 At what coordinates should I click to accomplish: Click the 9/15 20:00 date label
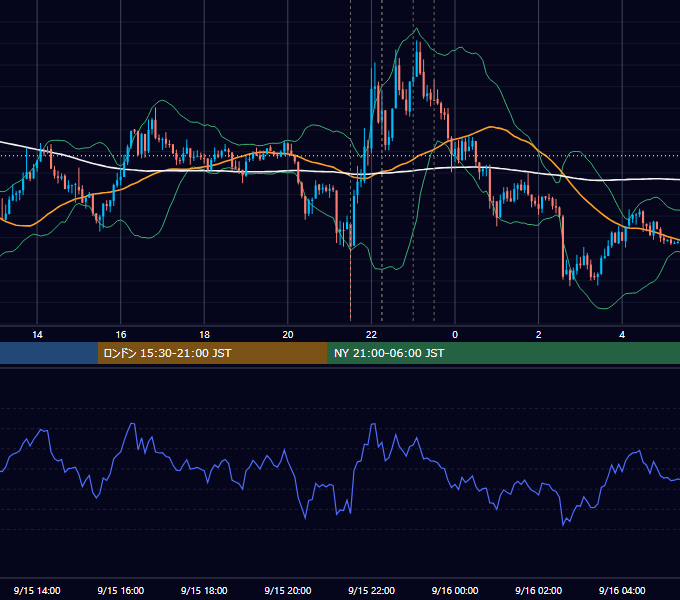(x=288, y=590)
